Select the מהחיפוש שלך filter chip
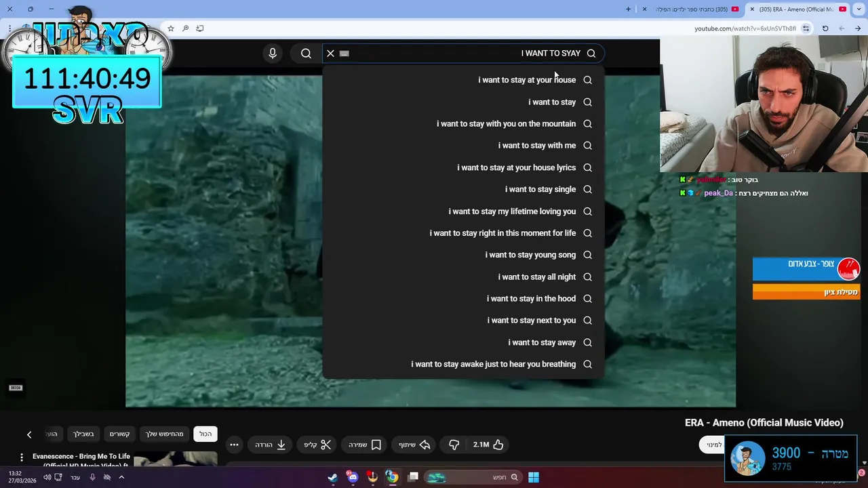Image resolution: width=868 pixels, height=488 pixels. 165,434
